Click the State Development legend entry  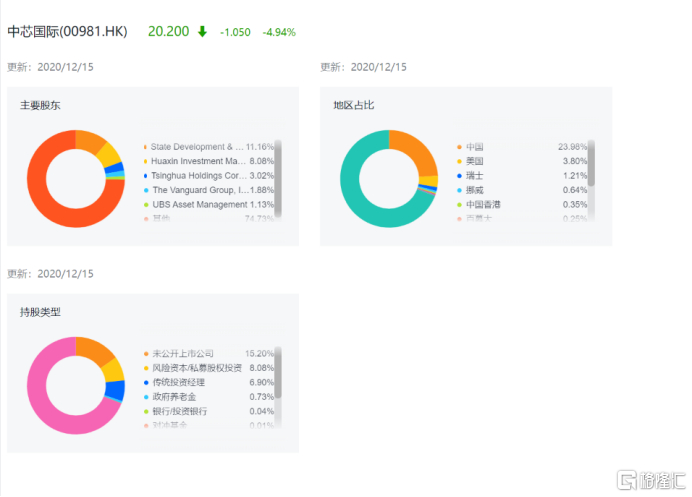coord(209,147)
